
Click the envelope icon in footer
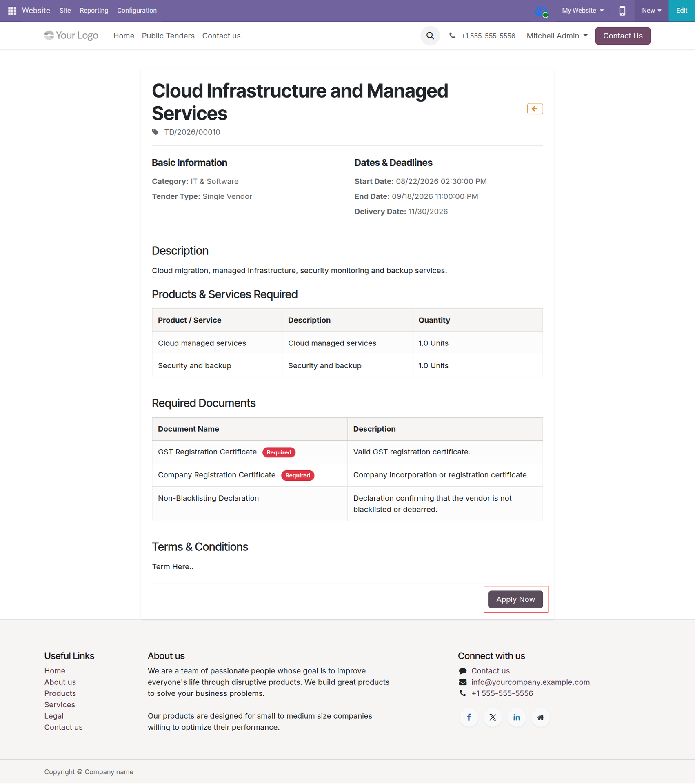tap(462, 682)
